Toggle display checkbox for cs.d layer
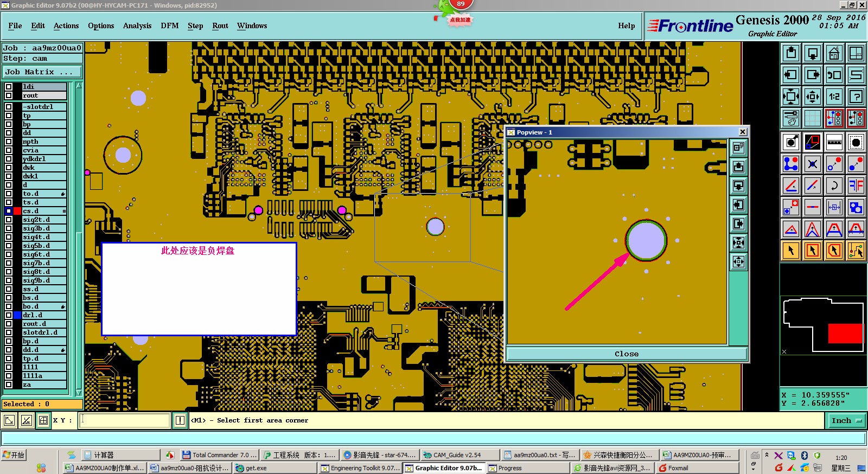 click(x=9, y=211)
